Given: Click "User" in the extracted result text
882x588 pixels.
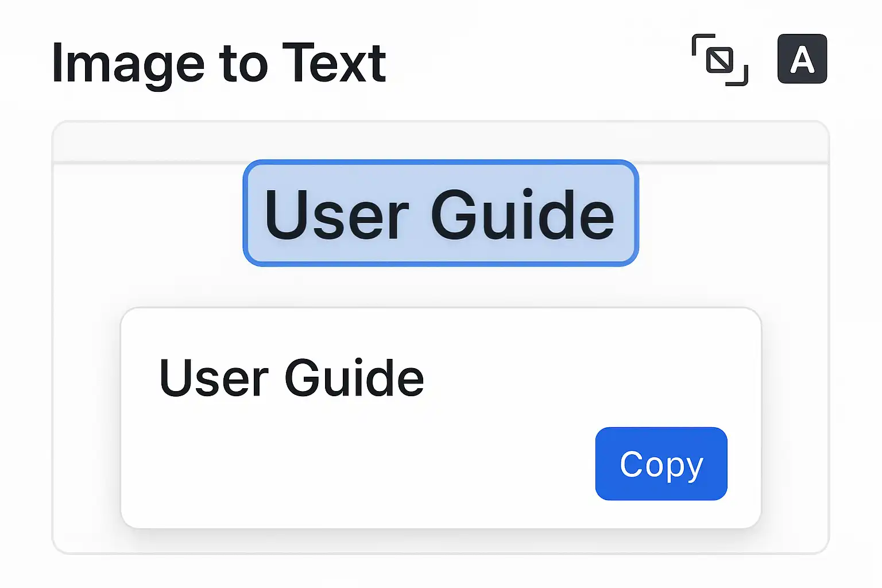Looking at the screenshot, I should point(214,378).
